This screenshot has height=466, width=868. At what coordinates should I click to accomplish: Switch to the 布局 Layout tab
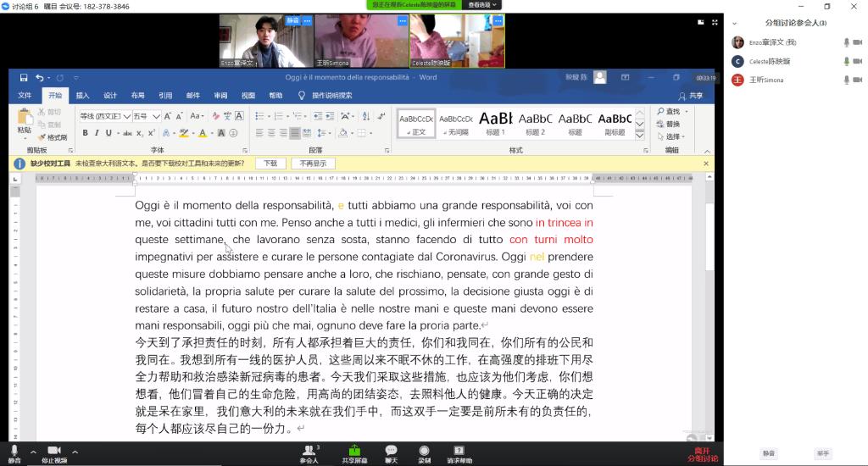138,96
